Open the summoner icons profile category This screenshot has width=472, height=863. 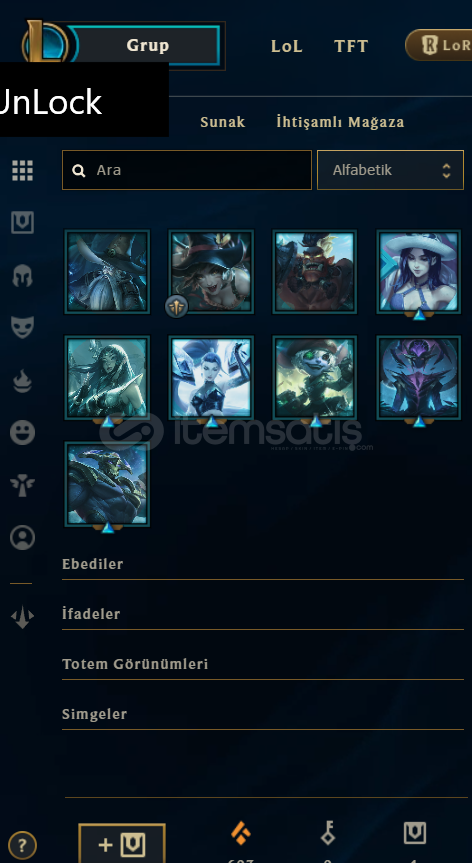click(x=23, y=537)
